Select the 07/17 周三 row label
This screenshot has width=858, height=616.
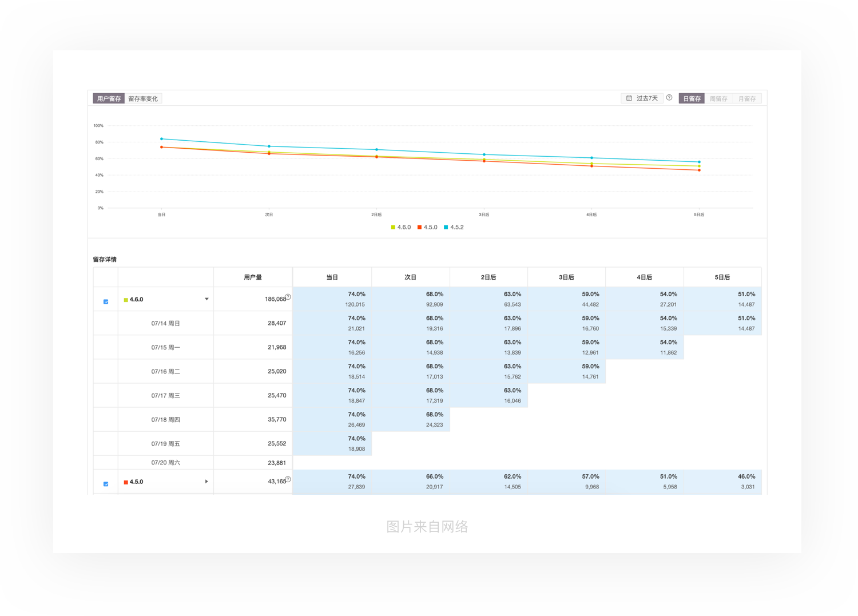pos(166,395)
